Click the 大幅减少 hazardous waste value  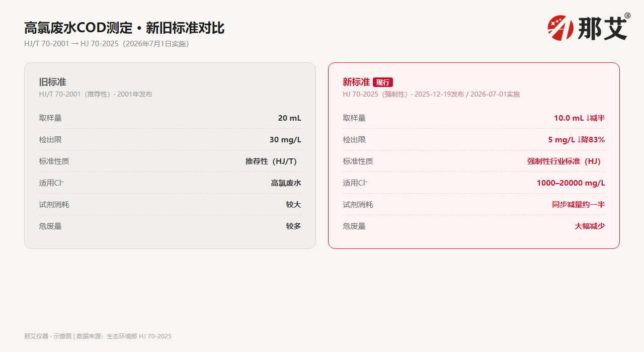pyautogui.click(x=590, y=226)
